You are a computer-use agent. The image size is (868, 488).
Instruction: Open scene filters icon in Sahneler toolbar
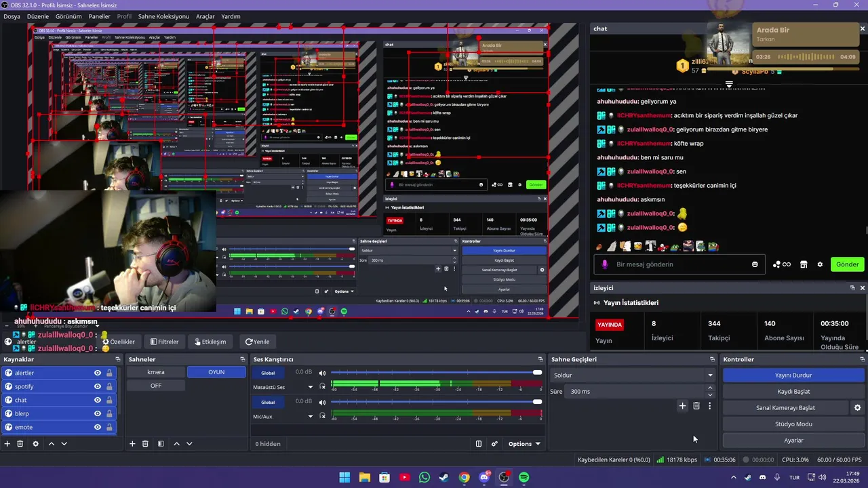tap(161, 444)
